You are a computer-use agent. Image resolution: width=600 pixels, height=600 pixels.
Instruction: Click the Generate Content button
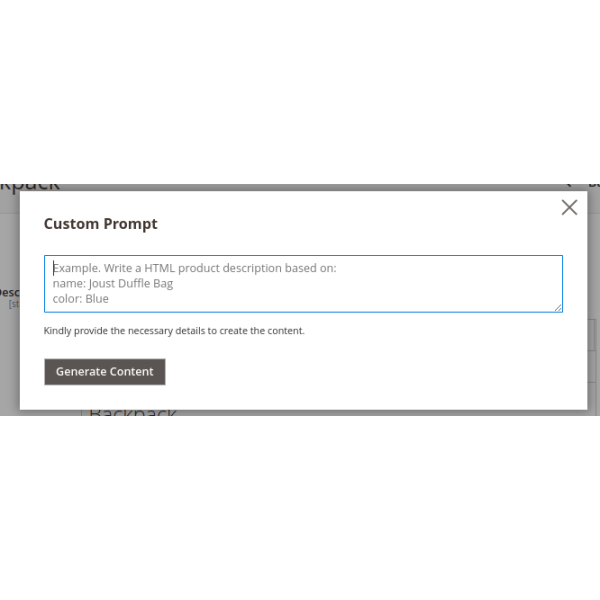[105, 372]
